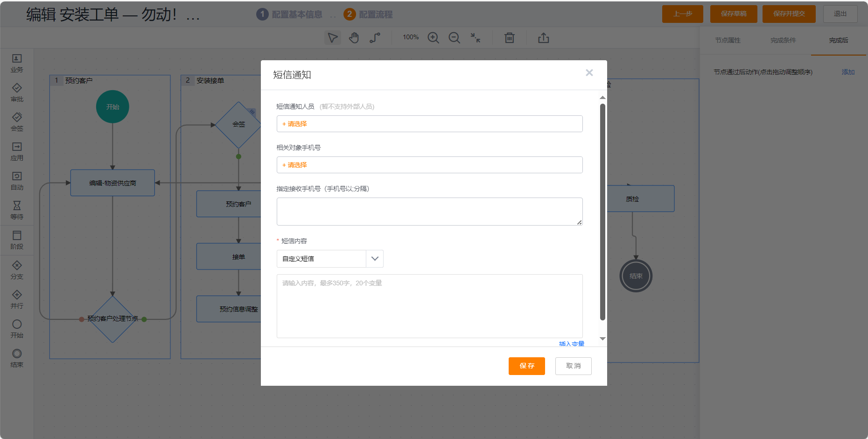Viewport: 868px width, 439px height.
Task: Click 保存并提交 button
Action: pyautogui.click(x=789, y=14)
